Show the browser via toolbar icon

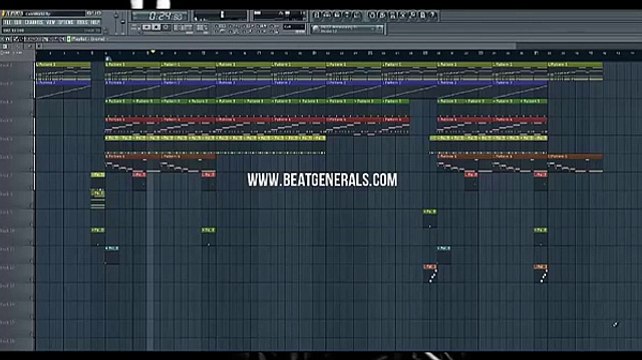pyautogui.click(x=347, y=16)
